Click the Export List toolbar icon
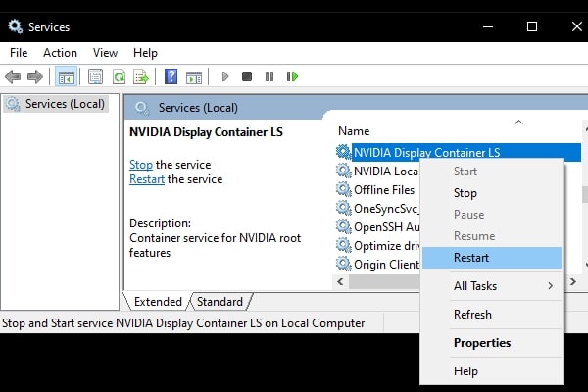The image size is (588, 392). tap(141, 76)
